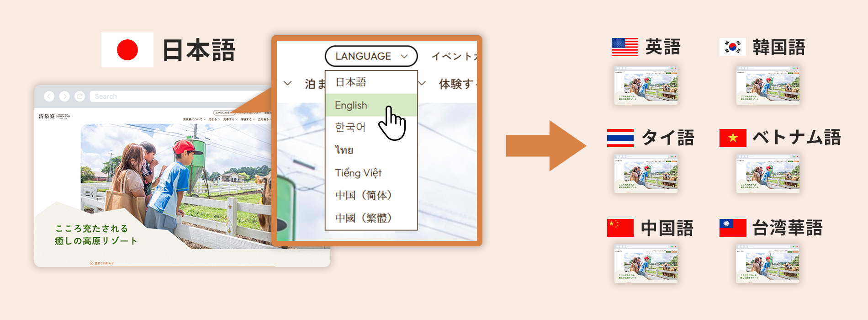The width and height of the screenshot is (868, 320).
Task: Open the イベント link in zoomed header
Action: click(x=454, y=56)
